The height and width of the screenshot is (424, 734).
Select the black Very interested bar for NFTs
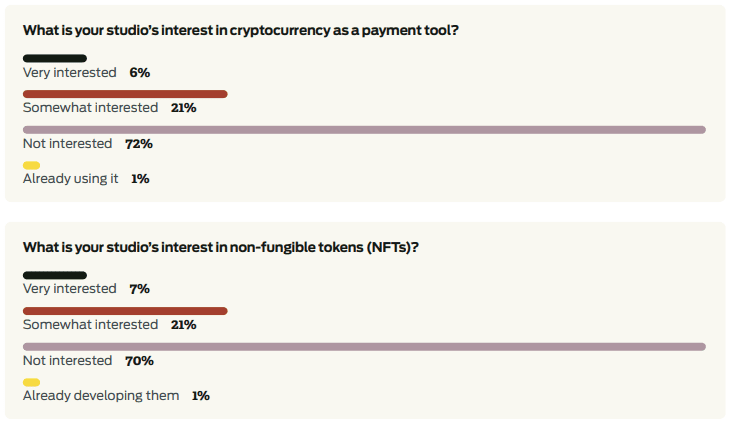coord(55,275)
